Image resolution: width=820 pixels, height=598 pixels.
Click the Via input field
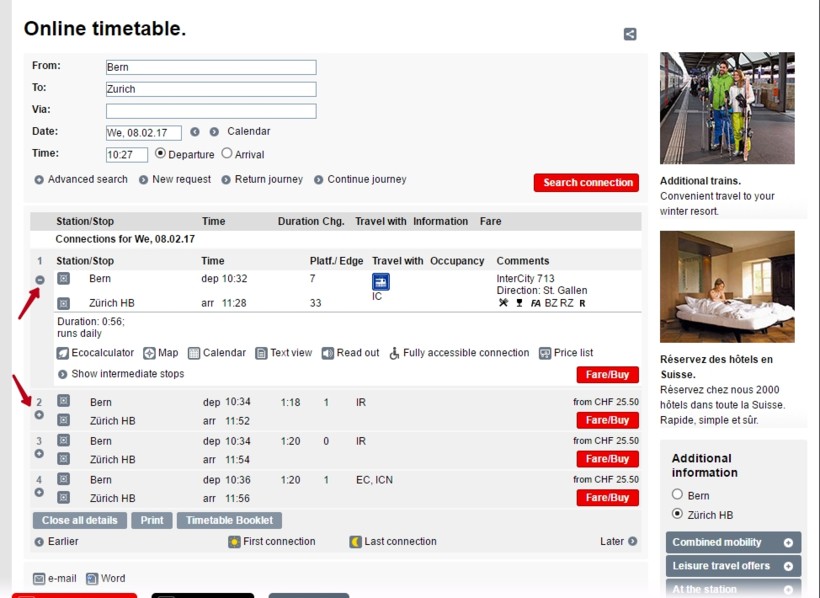click(211, 111)
